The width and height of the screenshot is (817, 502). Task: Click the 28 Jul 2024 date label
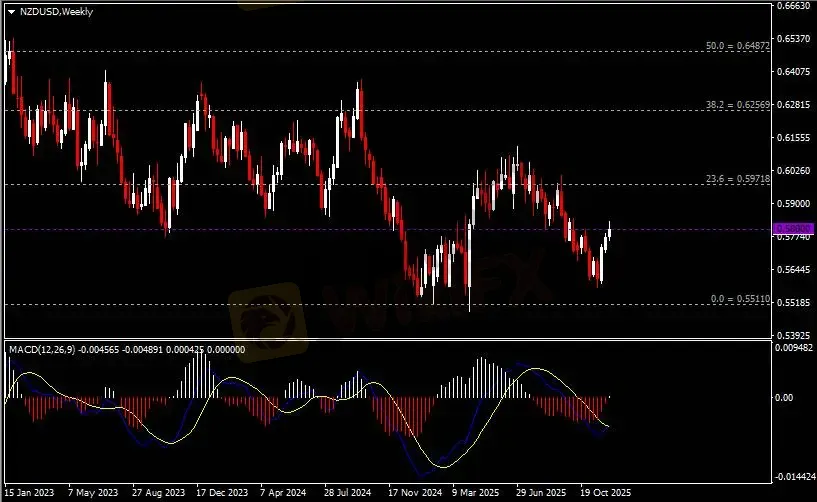tap(348, 493)
